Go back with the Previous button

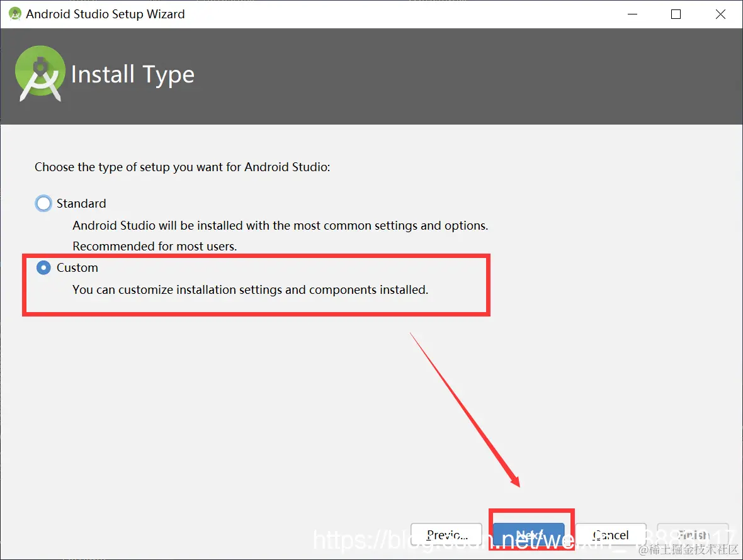pyautogui.click(x=446, y=535)
